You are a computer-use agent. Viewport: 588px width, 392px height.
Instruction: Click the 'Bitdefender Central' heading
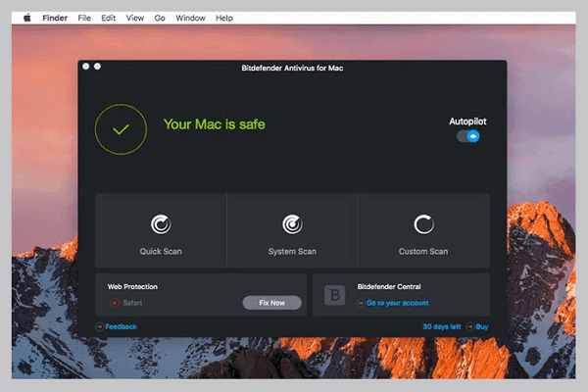[x=389, y=286]
